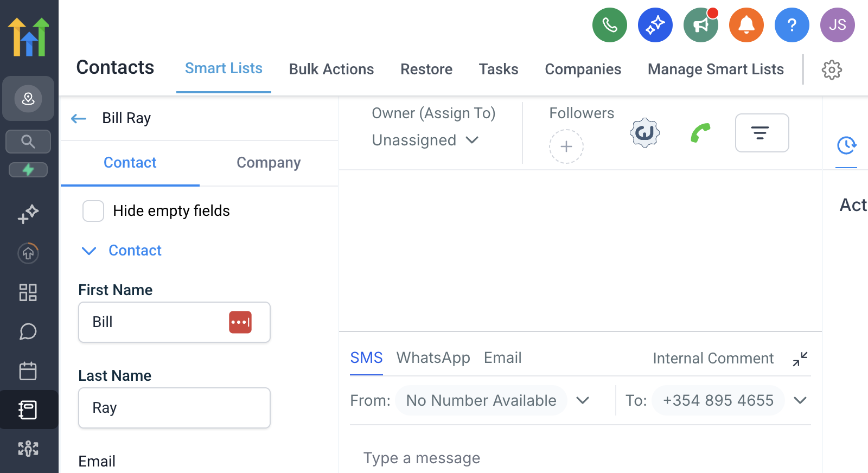Select the WhatsApp message tab
868x473 pixels.
coord(433,358)
